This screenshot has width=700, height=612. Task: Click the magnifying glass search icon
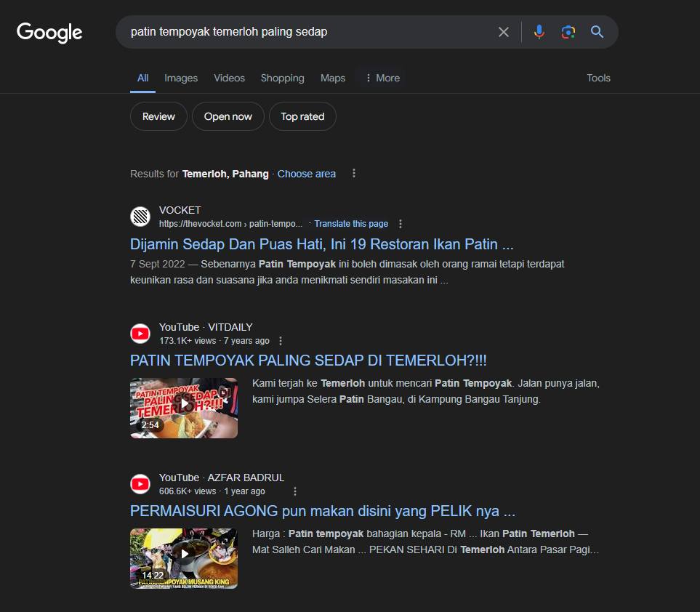[x=597, y=32]
